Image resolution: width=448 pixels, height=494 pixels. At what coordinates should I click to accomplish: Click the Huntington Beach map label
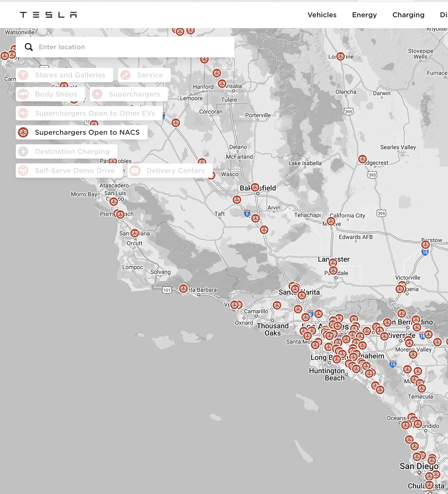(327, 374)
